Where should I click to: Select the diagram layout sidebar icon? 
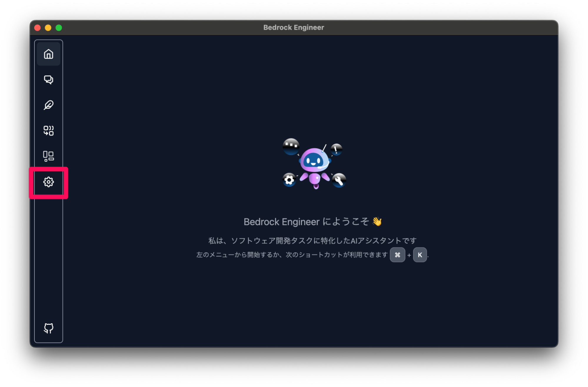pyautogui.click(x=49, y=156)
